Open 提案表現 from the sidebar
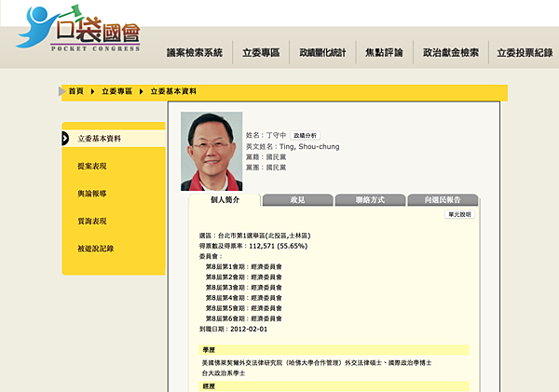Image resolution: width=559 pixels, height=392 pixels. [x=92, y=166]
